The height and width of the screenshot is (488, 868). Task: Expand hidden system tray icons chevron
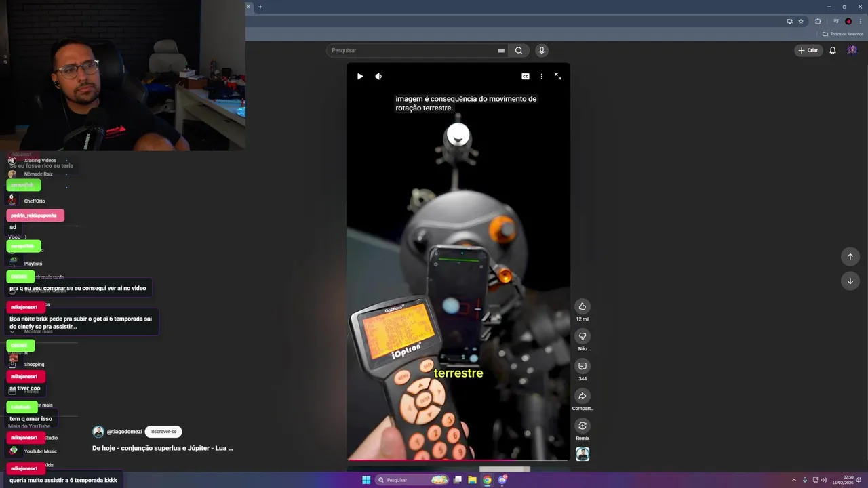794,480
